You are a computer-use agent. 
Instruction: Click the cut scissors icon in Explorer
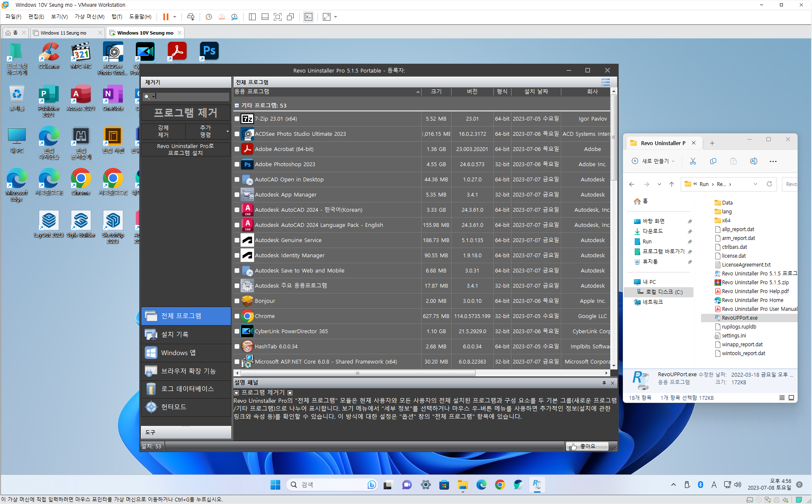click(x=693, y=161)
